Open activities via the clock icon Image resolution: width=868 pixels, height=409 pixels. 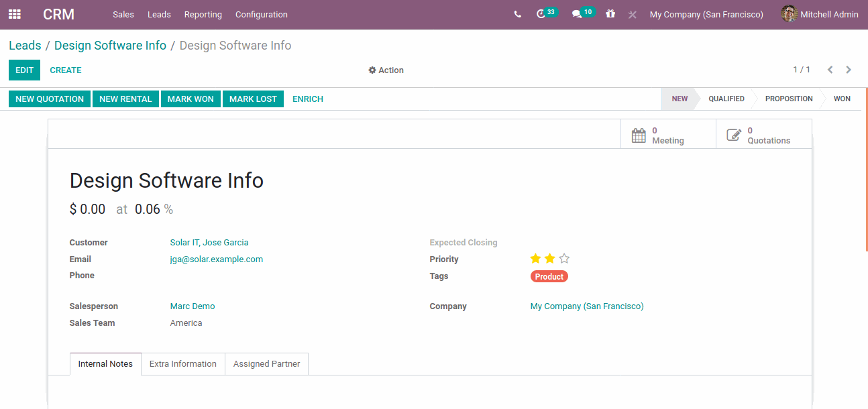pos(542,13)
